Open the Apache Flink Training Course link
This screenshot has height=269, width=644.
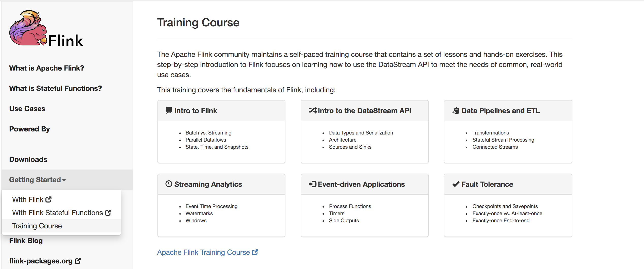[x=203, y=252]
